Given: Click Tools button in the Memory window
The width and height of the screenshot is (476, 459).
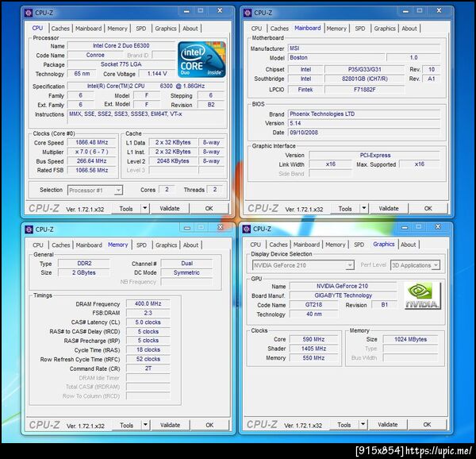Looking at the screenshot, I should click(x=126, y=426).
